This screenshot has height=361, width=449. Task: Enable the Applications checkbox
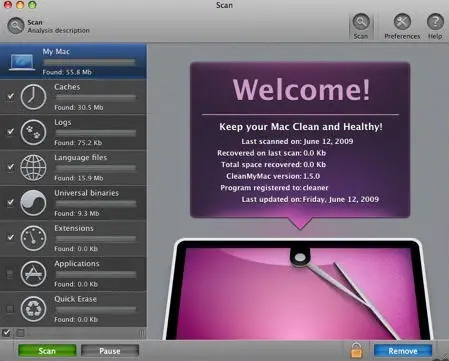[10, 274]
